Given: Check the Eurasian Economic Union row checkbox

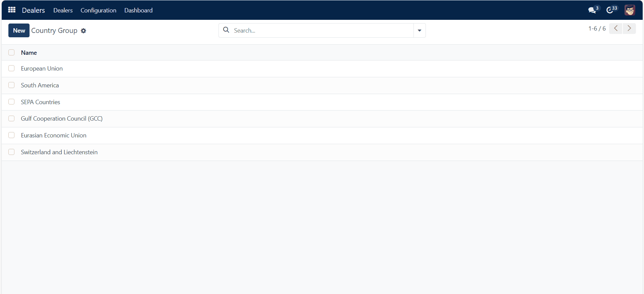Looking at the screenshot, I should [x=11, y=135].
